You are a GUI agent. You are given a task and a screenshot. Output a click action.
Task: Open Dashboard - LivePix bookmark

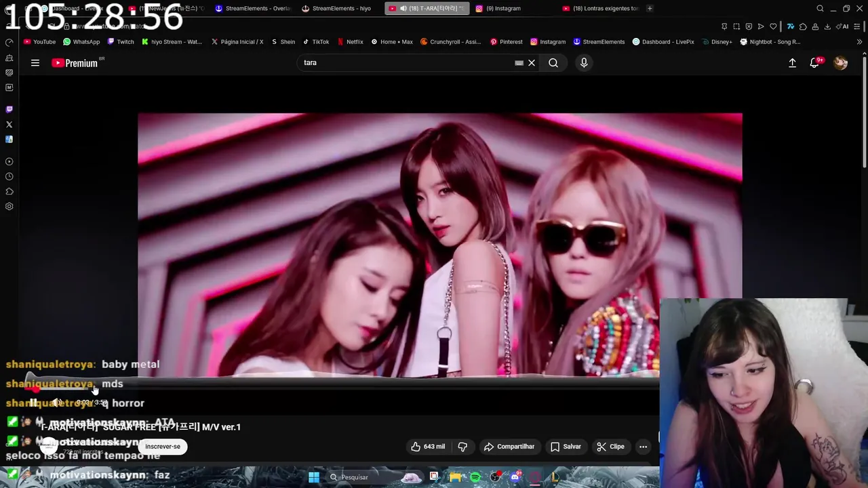(x=663, y=41)
